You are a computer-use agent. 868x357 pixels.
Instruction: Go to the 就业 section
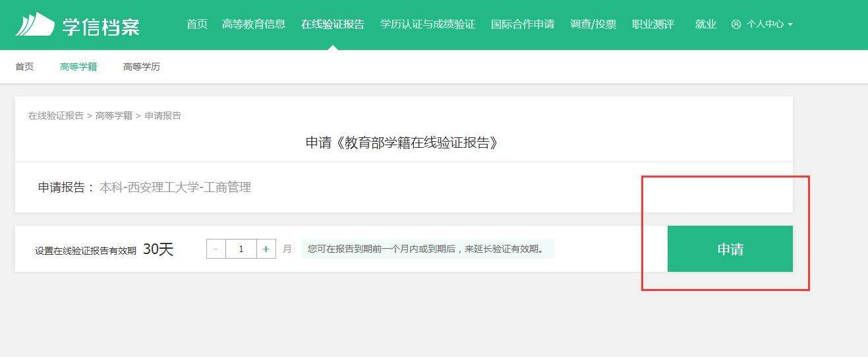706,24
